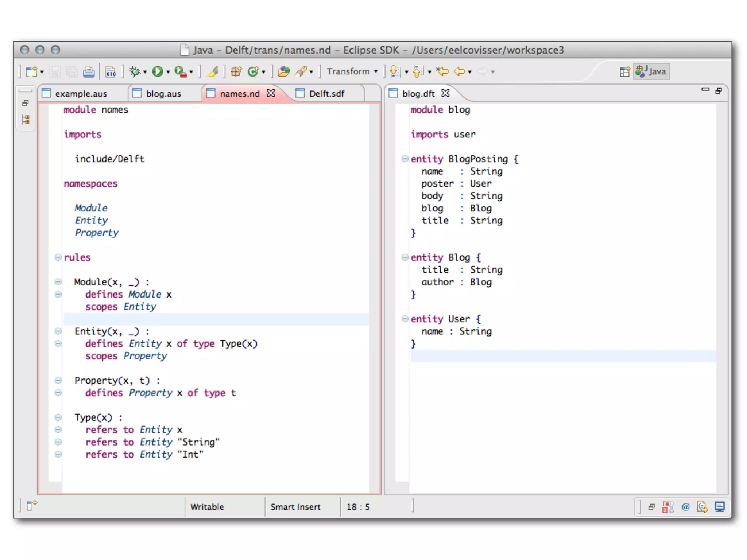This screenshot has width=747, height=560.
Task: Click the New Java Package icon
Action: 236,71
